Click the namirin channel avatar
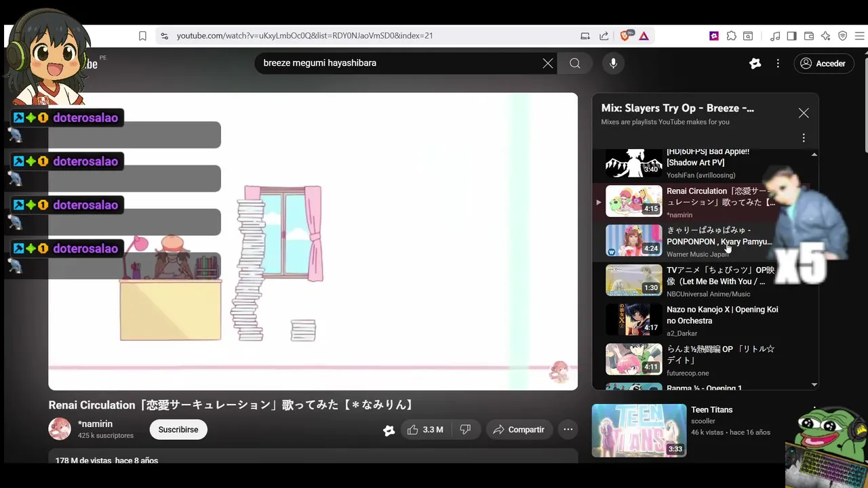868x488 pixels. click(60, 429)
